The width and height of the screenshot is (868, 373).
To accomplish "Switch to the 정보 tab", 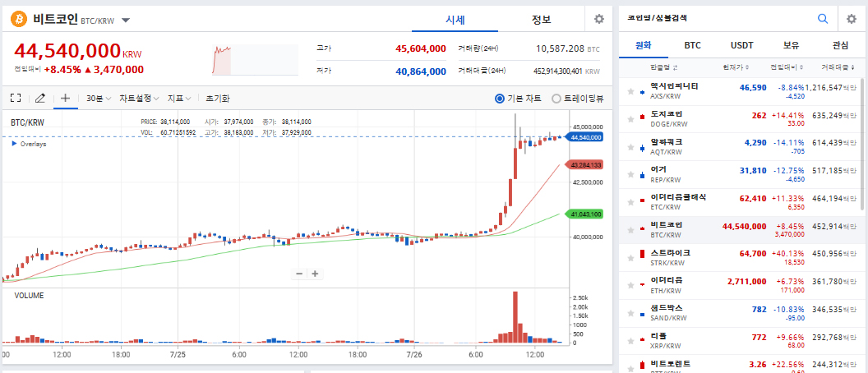I will point(541,19).
